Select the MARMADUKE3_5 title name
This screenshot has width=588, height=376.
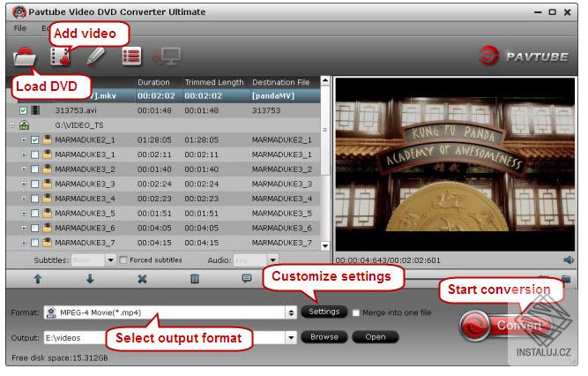point(85,214)
